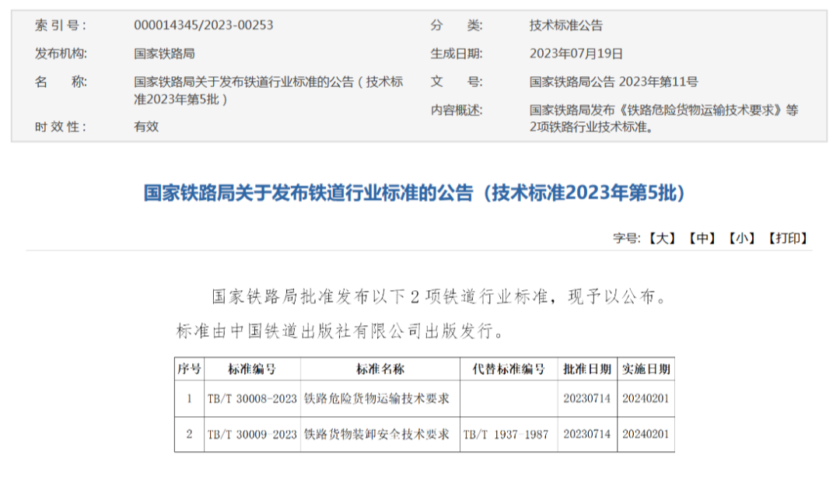The width and height of the screenshot is (840, 504).
Task: Click table cell TB/T 30009-2023
Action: 252,434
